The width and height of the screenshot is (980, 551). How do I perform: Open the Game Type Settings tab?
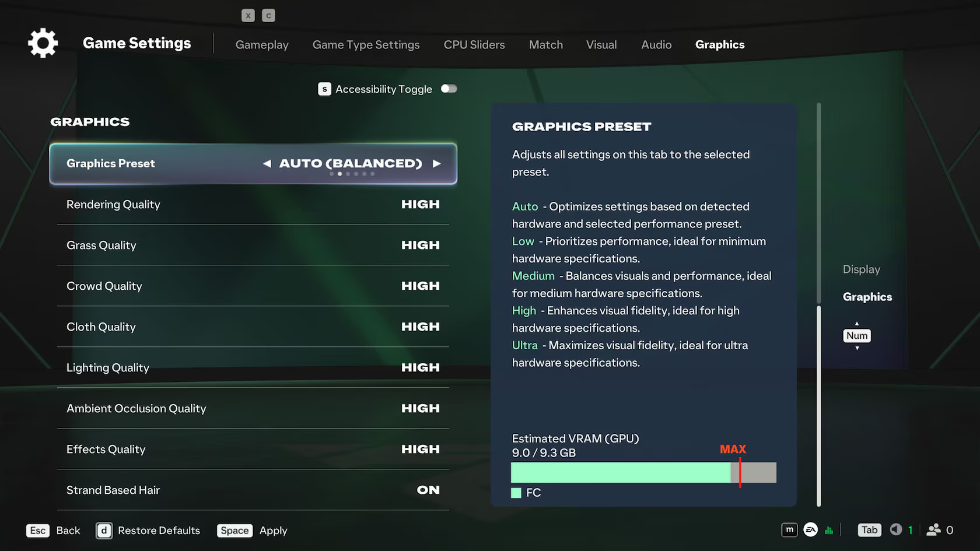[366, 45]
